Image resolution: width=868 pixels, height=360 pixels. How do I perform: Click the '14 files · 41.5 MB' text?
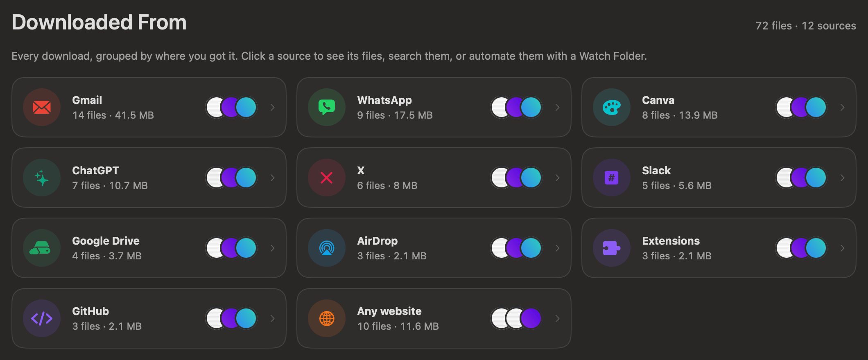pos(113,115)
